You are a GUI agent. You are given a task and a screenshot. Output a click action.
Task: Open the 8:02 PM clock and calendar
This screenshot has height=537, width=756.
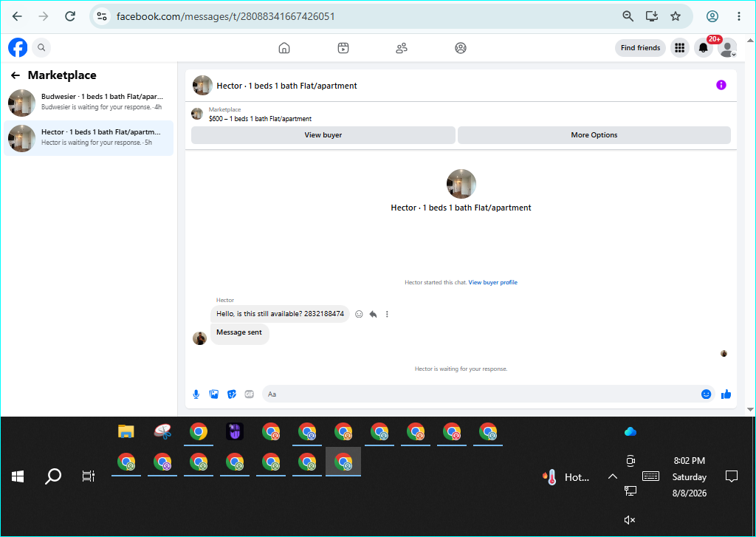click(690, 476)
